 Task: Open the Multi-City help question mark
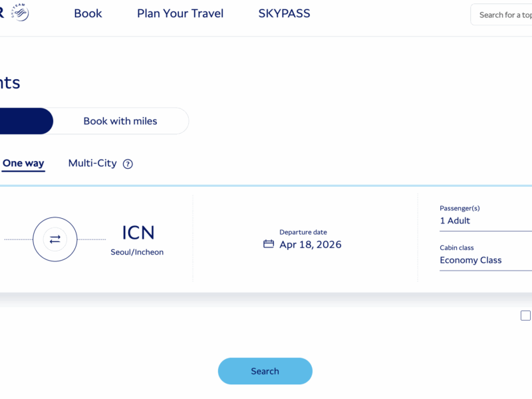click(x=128, y=164)
